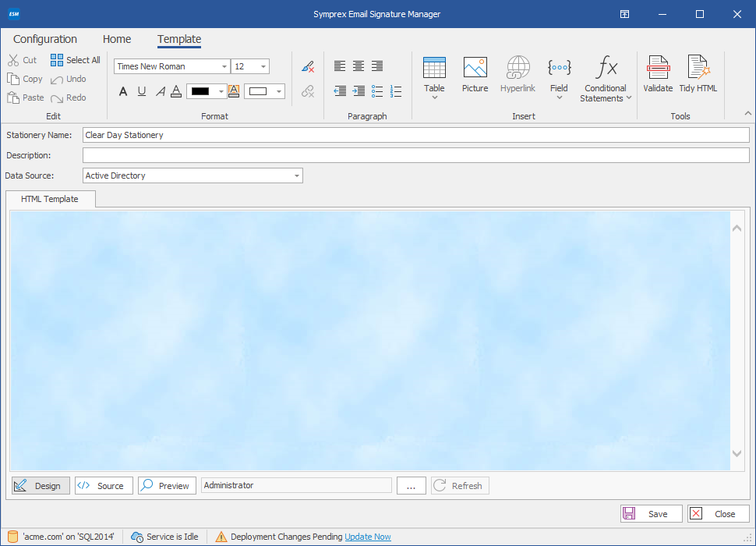Toggle bold formatting (A icon)
Screen dimensions: 756x546
pyautogui.click(x=123, y=91)
